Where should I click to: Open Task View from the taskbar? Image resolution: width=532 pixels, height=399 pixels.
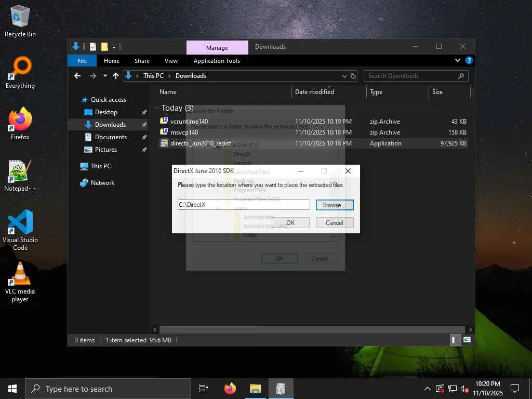204,389
